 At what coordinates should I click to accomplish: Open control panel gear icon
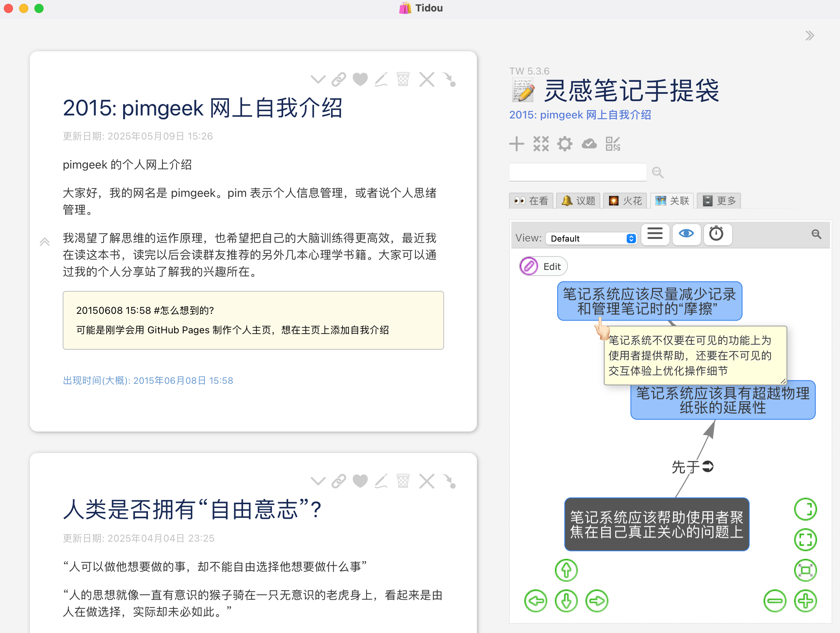point(565,144)
